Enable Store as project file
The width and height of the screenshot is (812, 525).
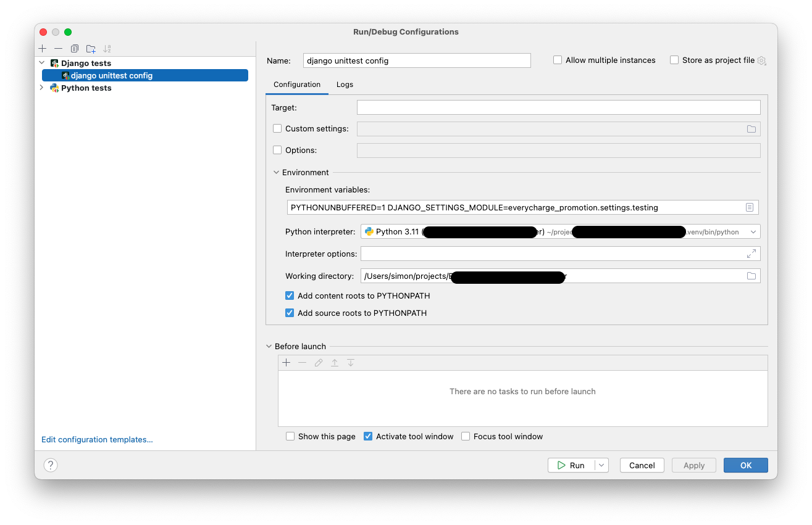tap(674, 60)
